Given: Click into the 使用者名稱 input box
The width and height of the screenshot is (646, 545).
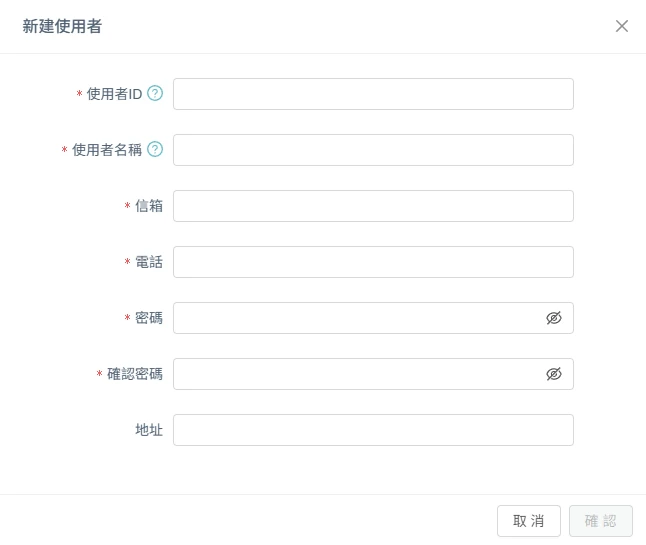Looking at the screenshot, I should pyautogui.click(x=373, y=150).
